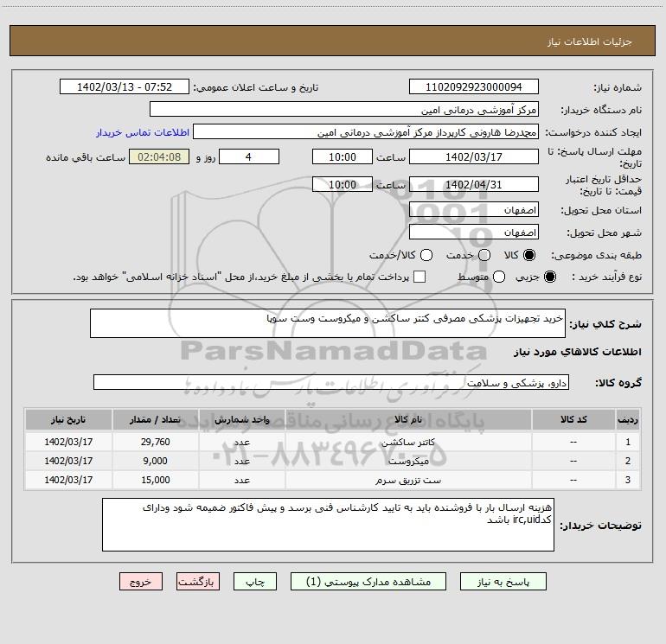Click unit cell of کاتتر ساکشن row
Screen dimensions: 666x644
point(241,442)
